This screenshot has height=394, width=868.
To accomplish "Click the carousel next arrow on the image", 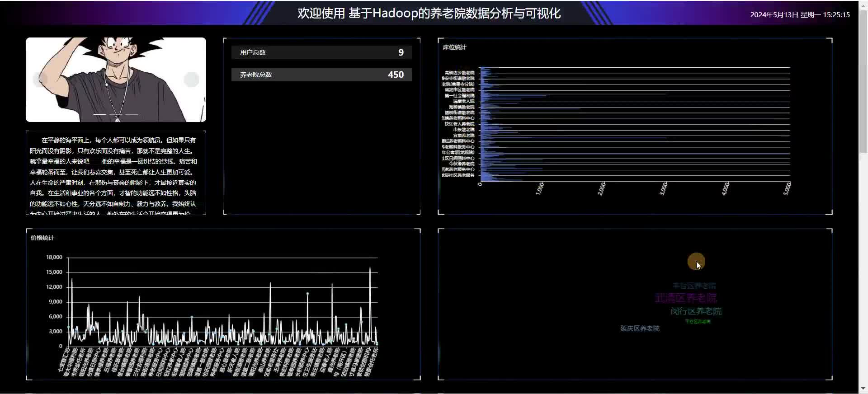I will point(191,80).
